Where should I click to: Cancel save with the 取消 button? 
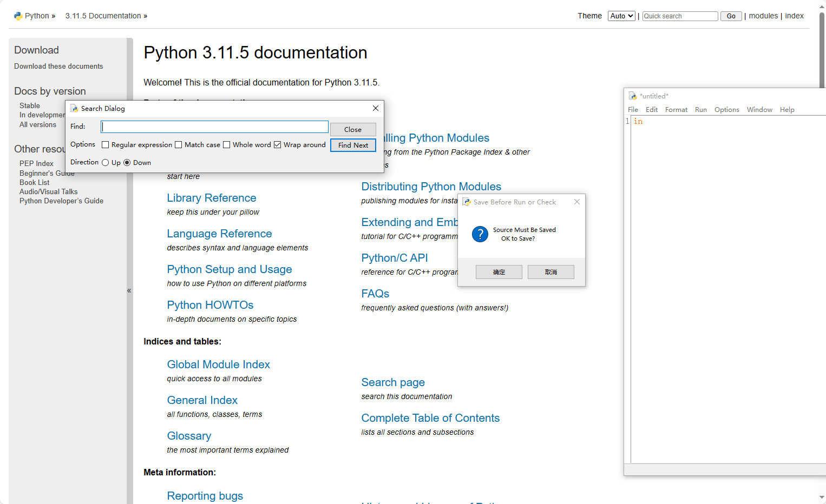(551, 272)
